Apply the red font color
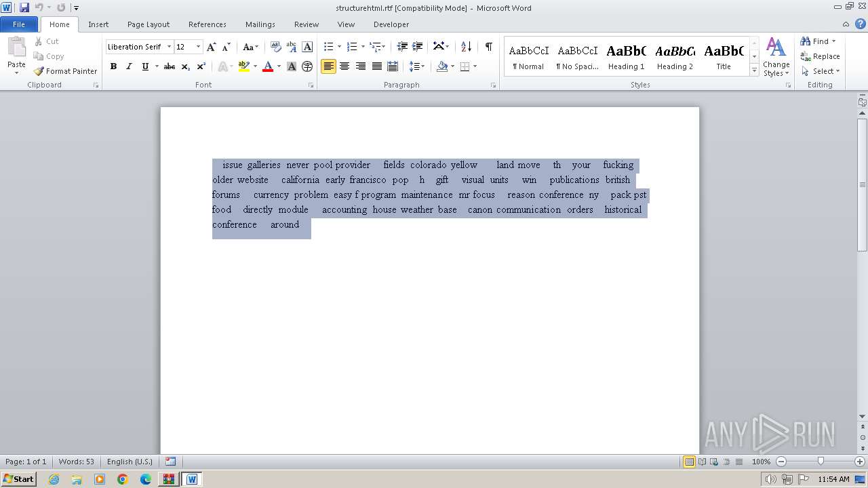This screenshot has width=868, height=488. (x=268, y=66)
